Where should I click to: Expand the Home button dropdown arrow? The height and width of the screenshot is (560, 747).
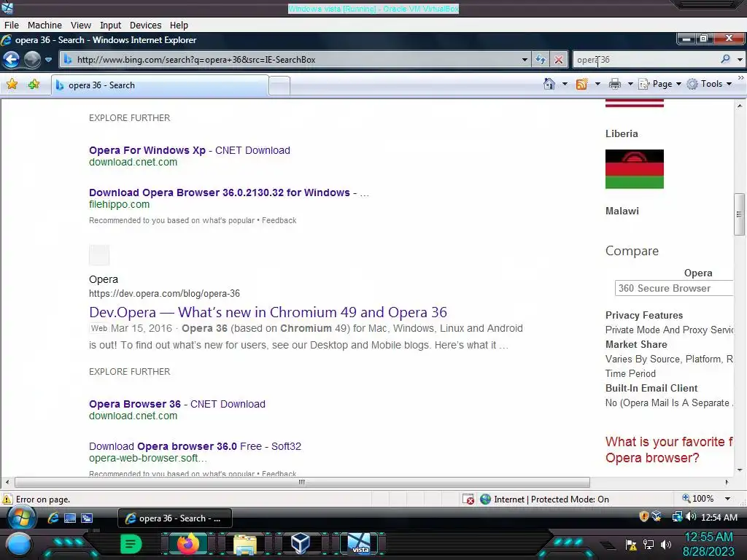pos(565,85)
